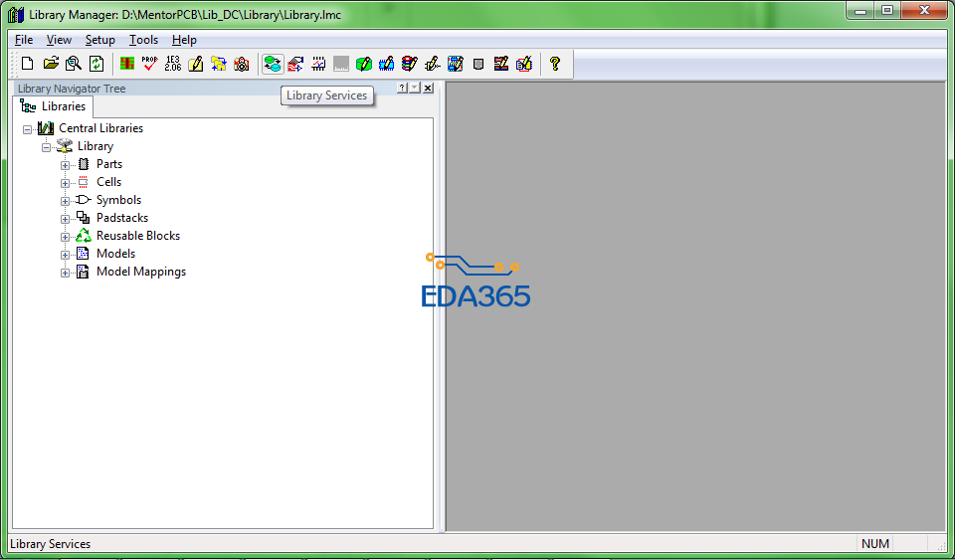955x560 pixels.
Task: Click the chip with graph toolbar icon
Action: pos(318,64)
